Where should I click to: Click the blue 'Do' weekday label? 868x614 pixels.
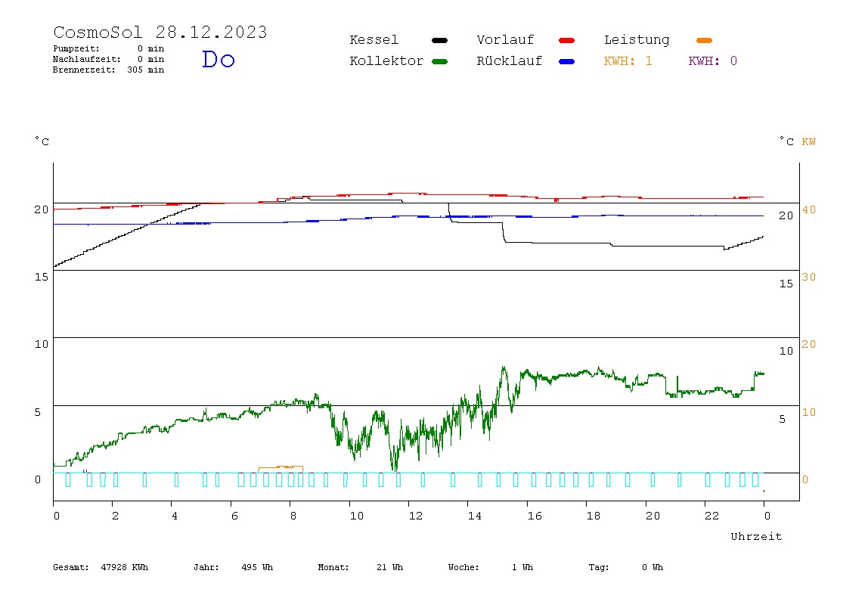(219, 60)
